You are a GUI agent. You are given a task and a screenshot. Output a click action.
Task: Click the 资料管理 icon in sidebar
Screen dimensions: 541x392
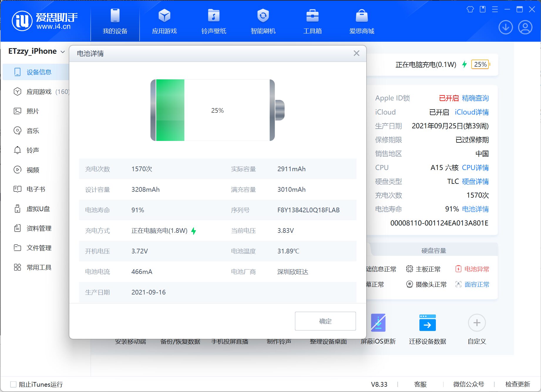(17, 228)
